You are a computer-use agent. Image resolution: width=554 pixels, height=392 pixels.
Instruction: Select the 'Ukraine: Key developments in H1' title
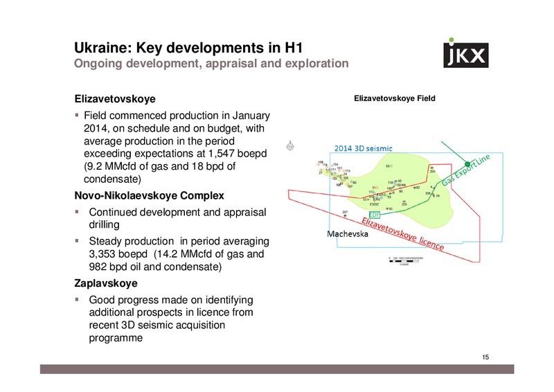188,48
